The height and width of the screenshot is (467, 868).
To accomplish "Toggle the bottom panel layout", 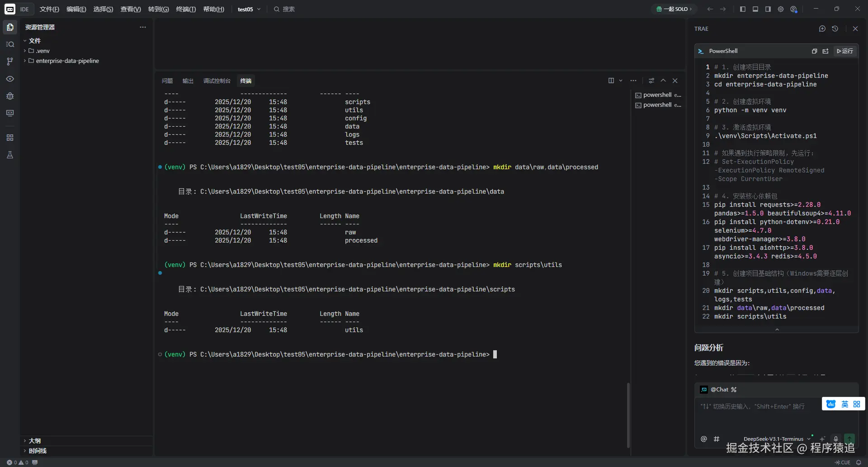I will point(755,9).
